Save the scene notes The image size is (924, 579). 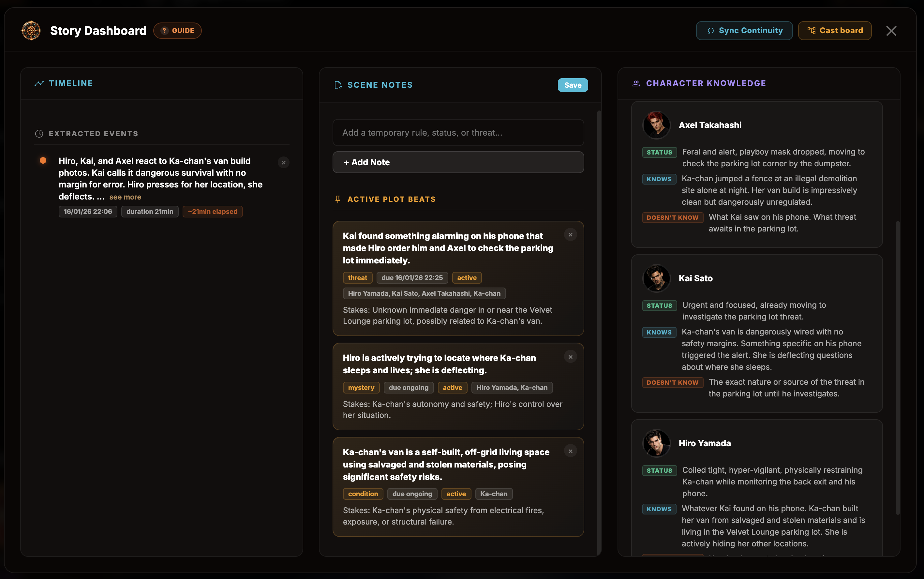pos(573,85)
